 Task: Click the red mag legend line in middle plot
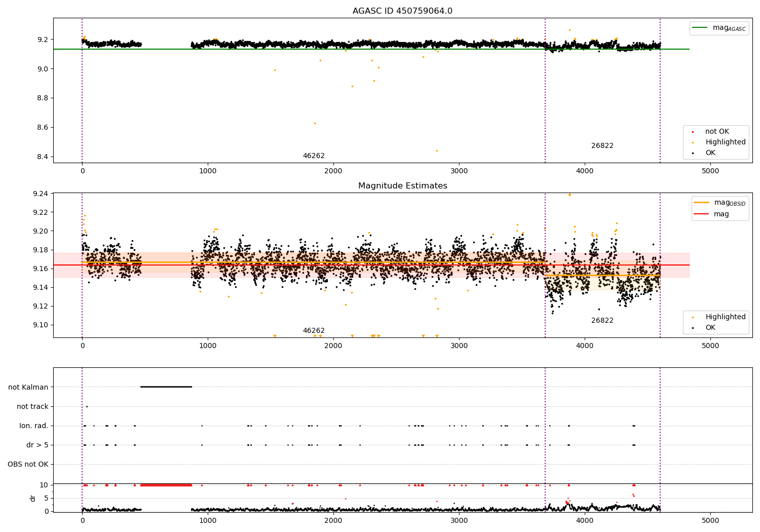702,214
